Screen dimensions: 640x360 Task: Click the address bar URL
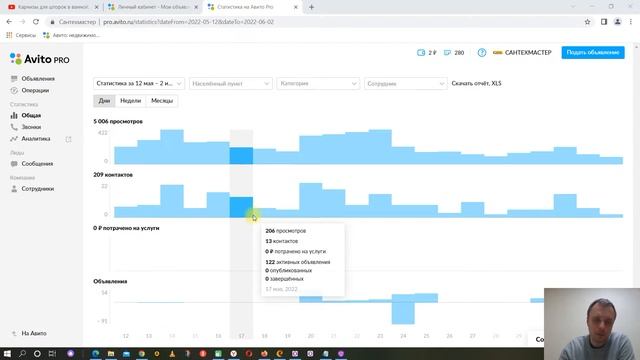point(189,22)
